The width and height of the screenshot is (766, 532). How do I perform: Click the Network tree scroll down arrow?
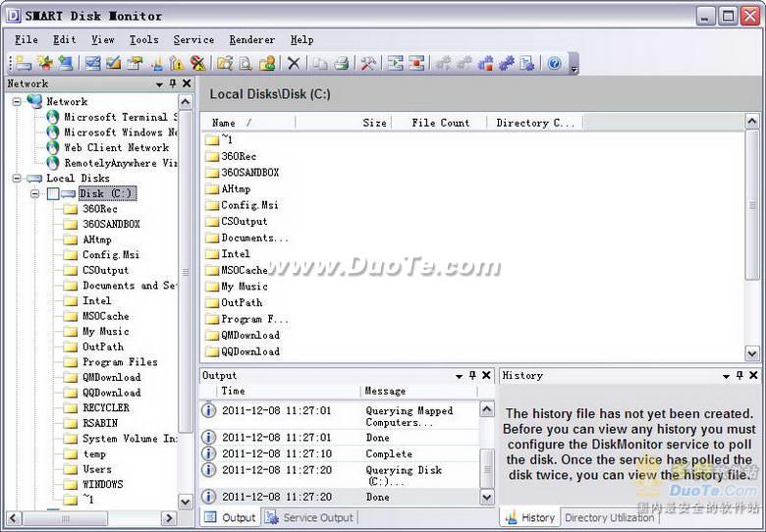pyautogui.click(x=186, y=502)
